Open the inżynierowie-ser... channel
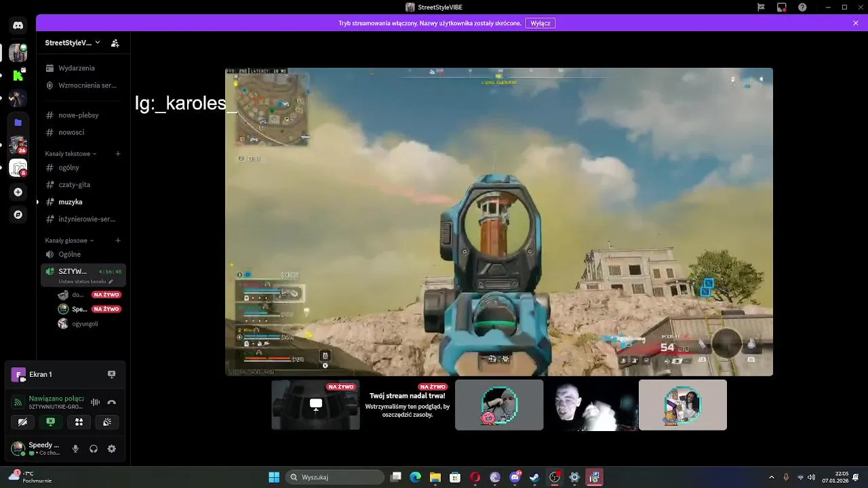Image resolution: width=868 pixels, height=488 pixels. [x=83, y=219]
